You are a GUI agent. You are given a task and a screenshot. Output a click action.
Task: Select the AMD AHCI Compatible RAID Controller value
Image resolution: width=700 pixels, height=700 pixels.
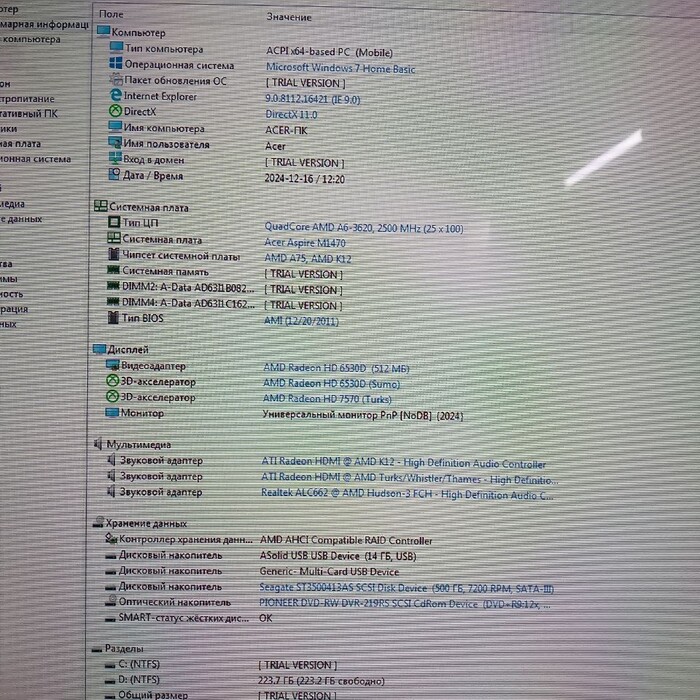(346, 540)
